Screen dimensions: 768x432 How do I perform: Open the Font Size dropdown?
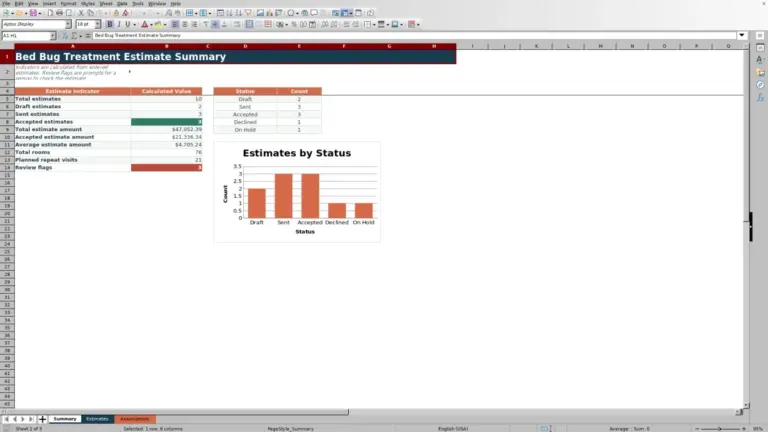tap(97, 24)
